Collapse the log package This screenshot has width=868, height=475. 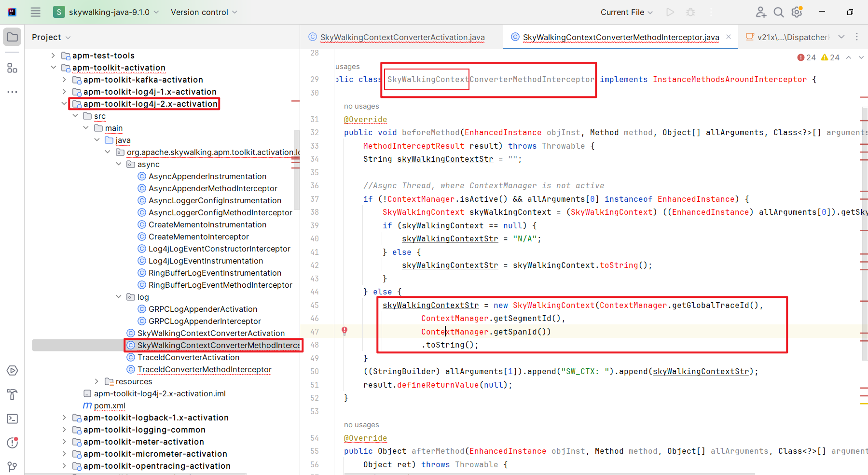point(119,297)
